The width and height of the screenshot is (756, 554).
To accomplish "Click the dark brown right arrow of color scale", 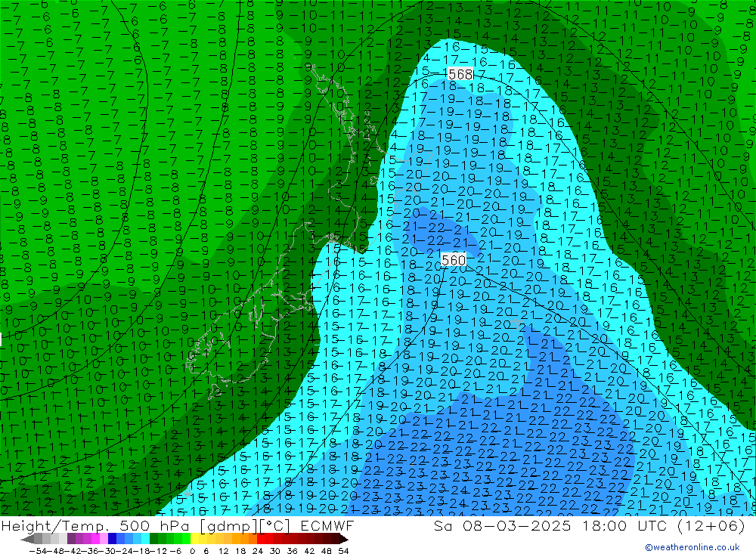I will click(344, 539).
